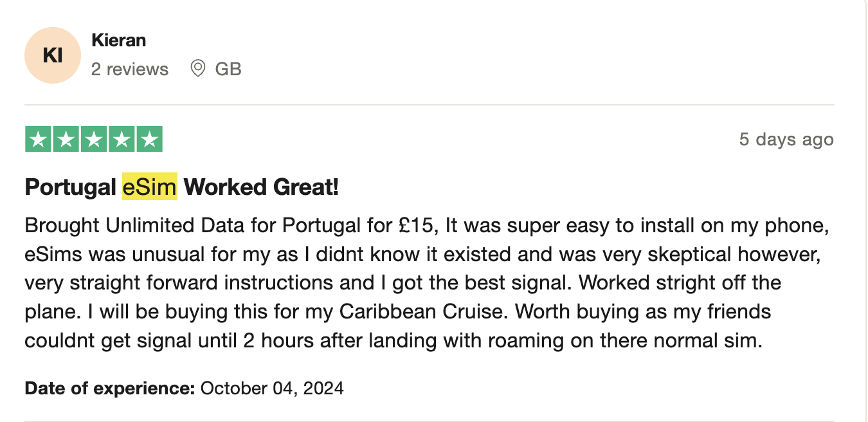Click the word "Portugal" in the title
868x422 pixels.
coord(70,188)
